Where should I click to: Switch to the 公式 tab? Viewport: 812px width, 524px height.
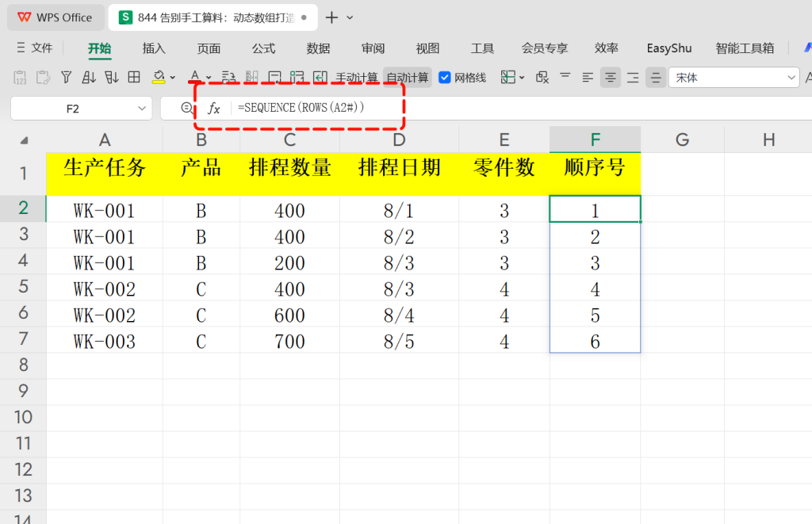[263, 48]
